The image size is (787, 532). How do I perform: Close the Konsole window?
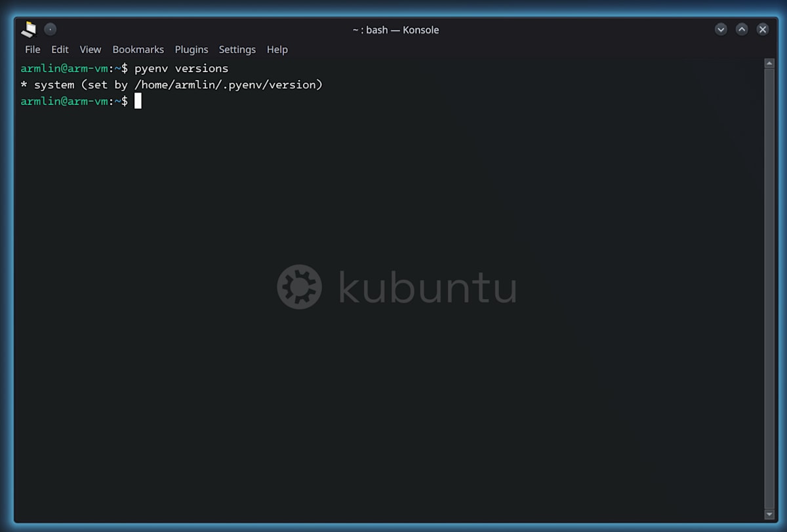(763, 30)
